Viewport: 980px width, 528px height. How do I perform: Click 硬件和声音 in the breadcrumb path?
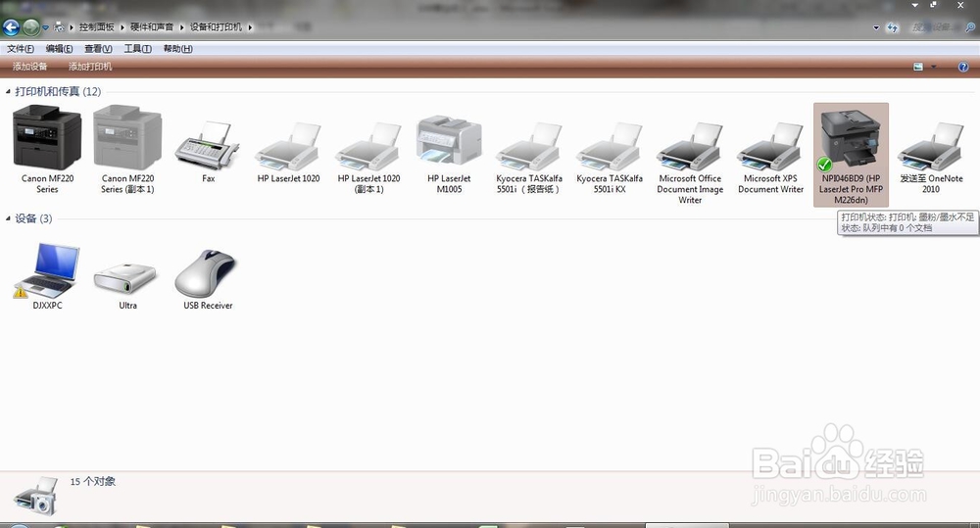[152, 27]
